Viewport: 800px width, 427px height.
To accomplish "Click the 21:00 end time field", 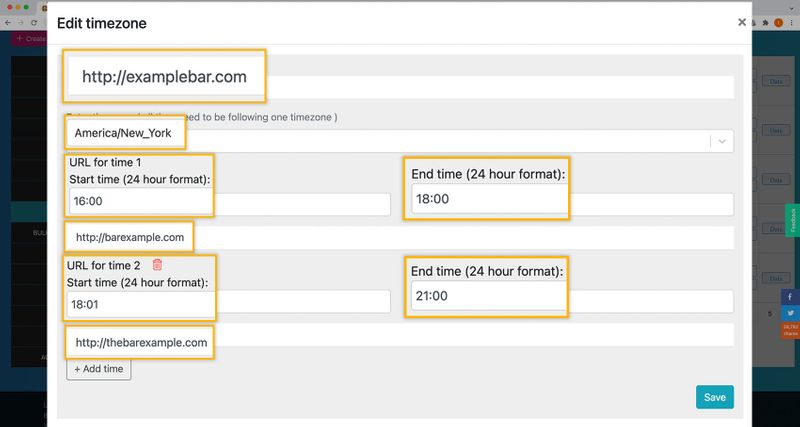I will [x=571, y=302].
